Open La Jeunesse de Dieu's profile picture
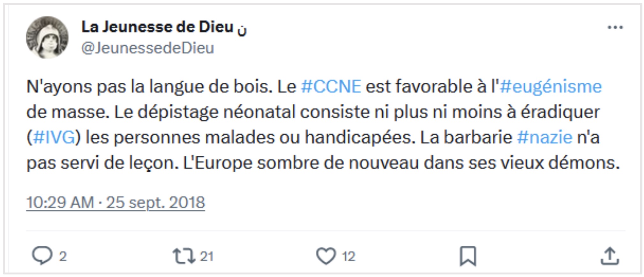This screenshot has width=644, height=277. 47,38
